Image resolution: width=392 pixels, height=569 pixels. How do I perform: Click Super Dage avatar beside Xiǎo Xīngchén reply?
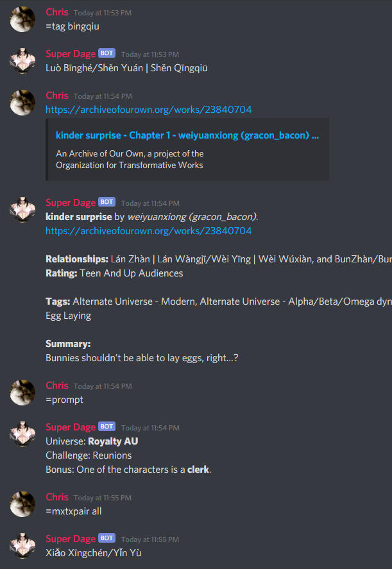click(x=22, y=546)
